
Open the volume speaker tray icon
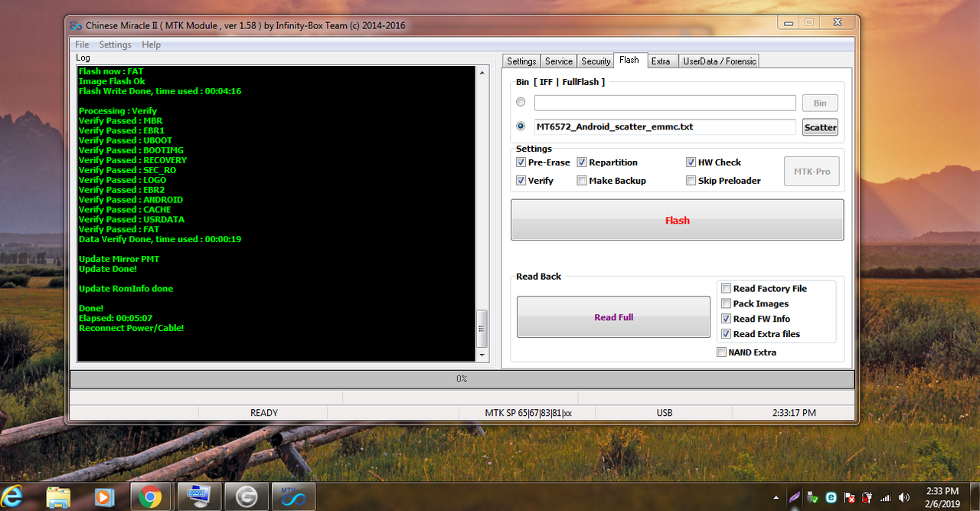coord(905,497)
